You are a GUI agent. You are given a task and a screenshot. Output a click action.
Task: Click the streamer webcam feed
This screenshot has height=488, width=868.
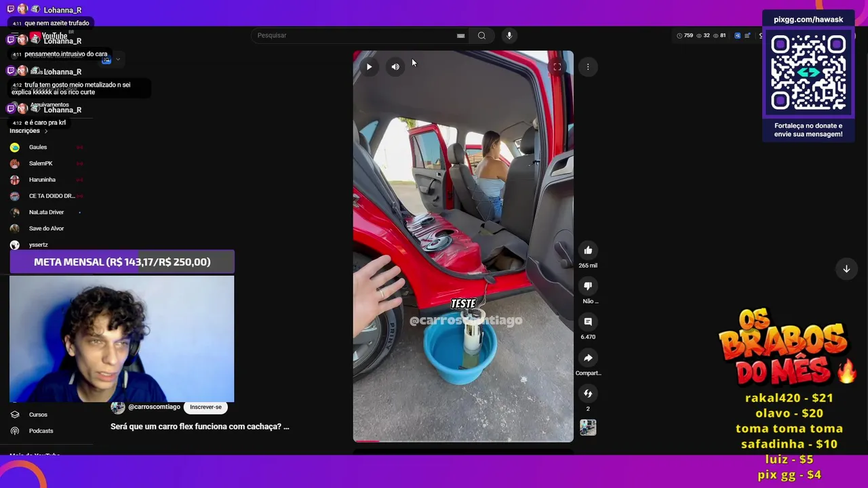pos(122,339)
